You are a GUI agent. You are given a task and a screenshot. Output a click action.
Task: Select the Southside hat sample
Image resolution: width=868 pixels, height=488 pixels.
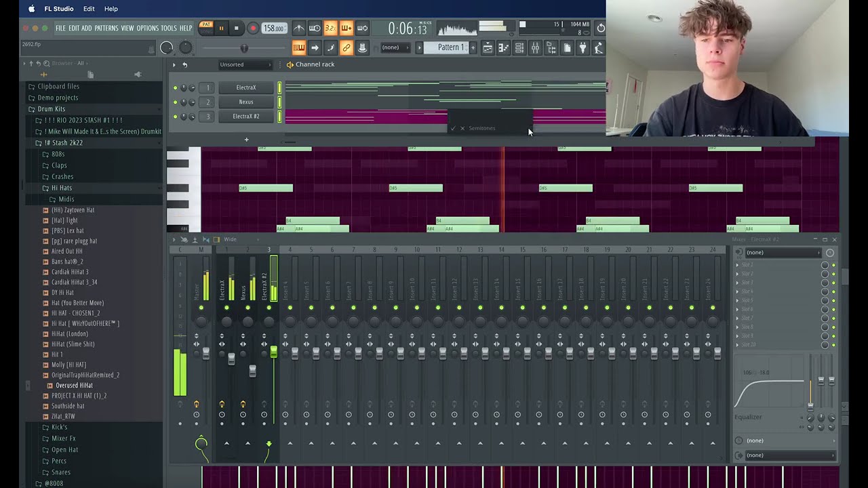point(68,406)
